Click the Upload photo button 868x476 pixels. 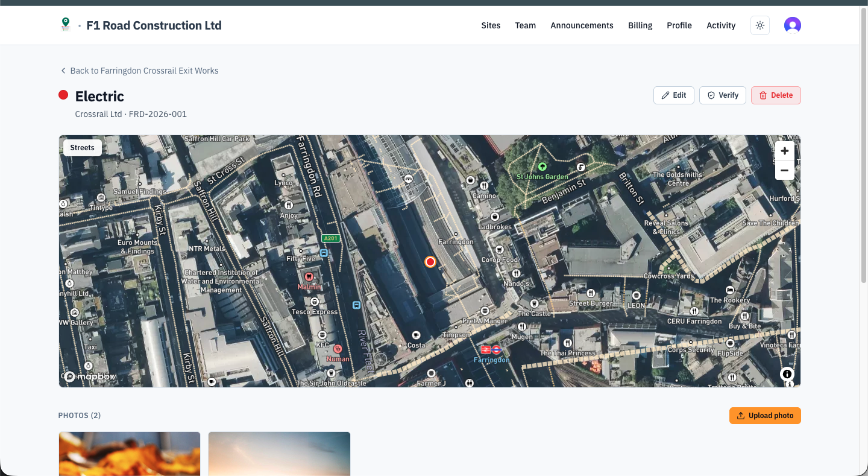[x=765, y=416]
